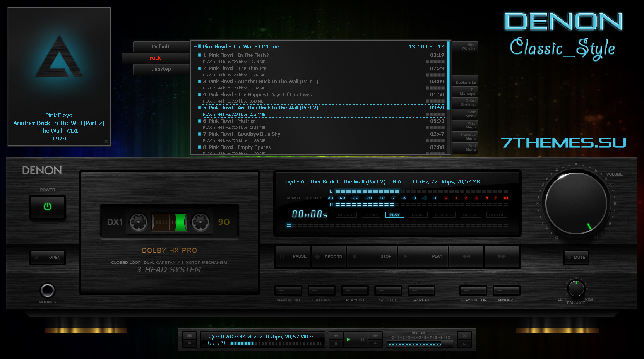Open Quick Settings
This screenshot has height=359, width=644.
click(x=465, y=103)
